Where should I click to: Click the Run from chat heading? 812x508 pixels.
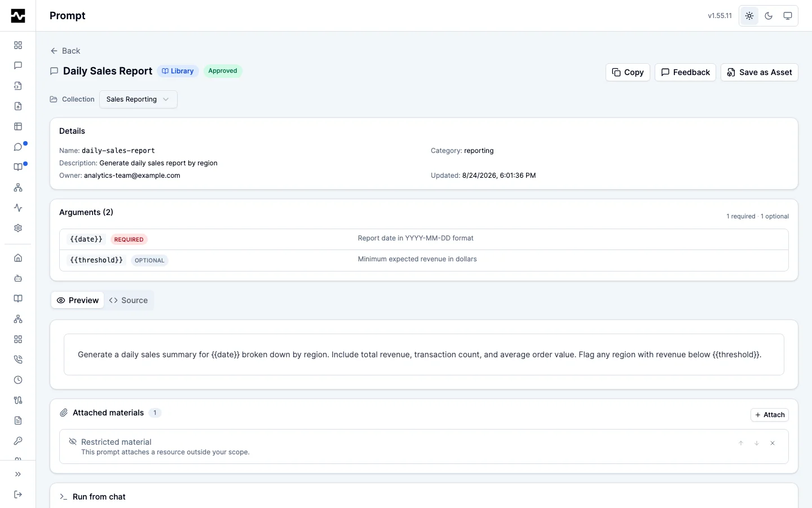(x=99, y=497)
